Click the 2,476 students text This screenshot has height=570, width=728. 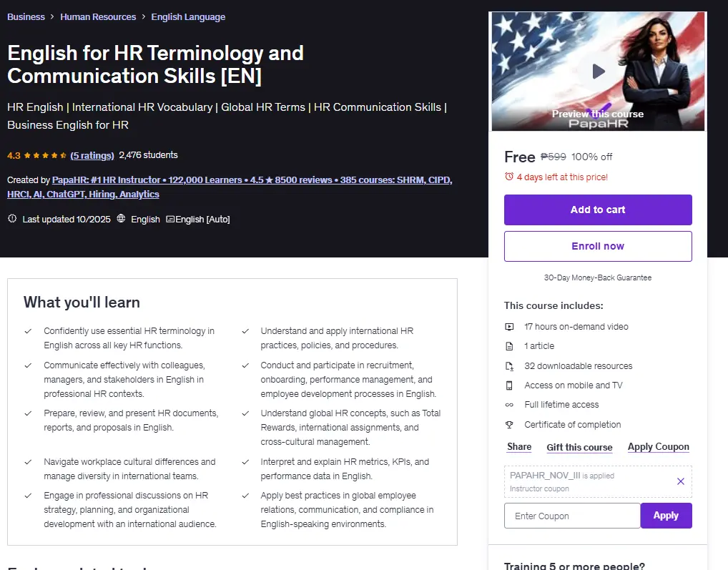click(x=148, y=155)
